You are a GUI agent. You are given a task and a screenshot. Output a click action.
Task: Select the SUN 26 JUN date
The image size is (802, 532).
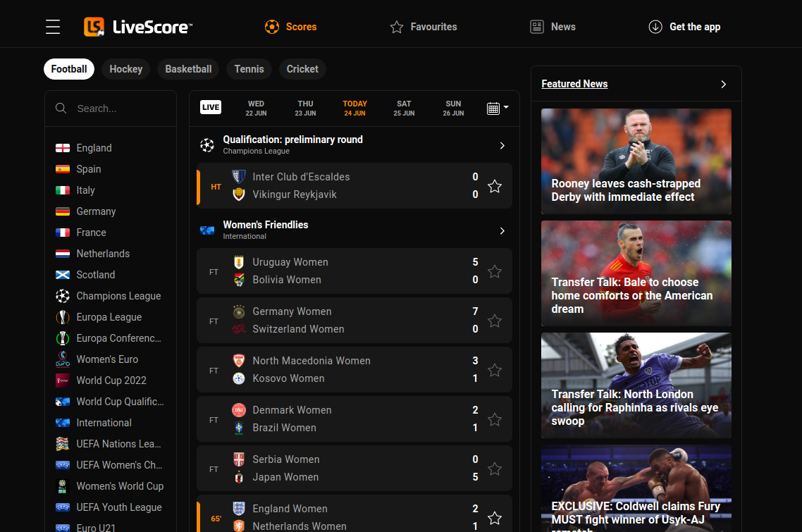tap(453, 108)
